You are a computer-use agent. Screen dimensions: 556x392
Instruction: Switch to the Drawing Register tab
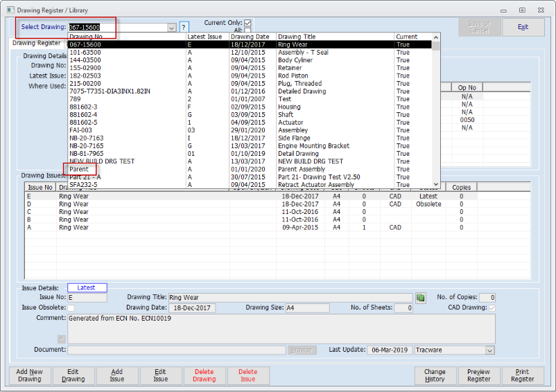[36, 44]
